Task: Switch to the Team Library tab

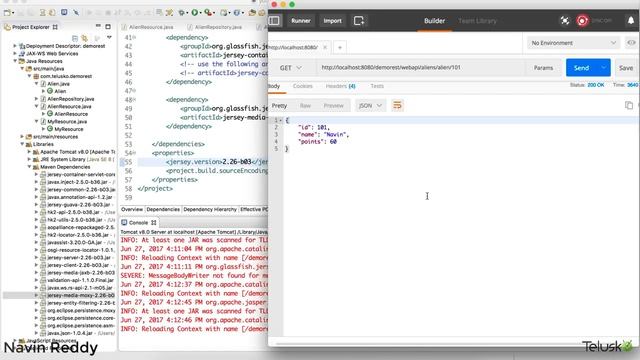Action: point(477,20)
